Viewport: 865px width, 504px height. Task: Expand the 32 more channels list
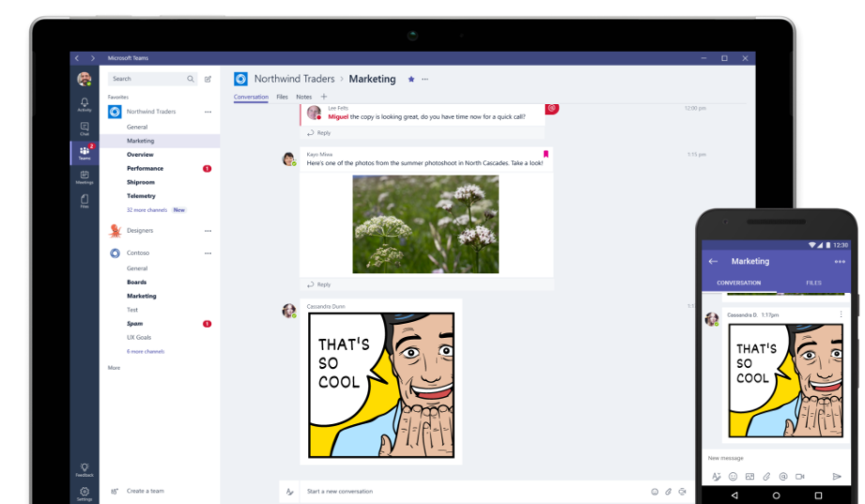coord(145,210)
